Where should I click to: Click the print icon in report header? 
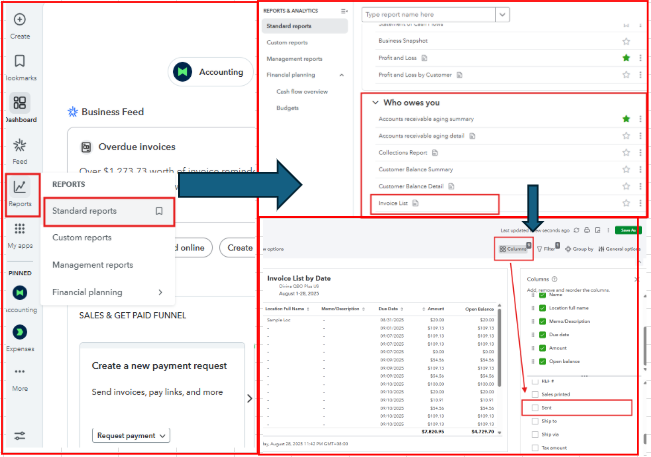587,230
